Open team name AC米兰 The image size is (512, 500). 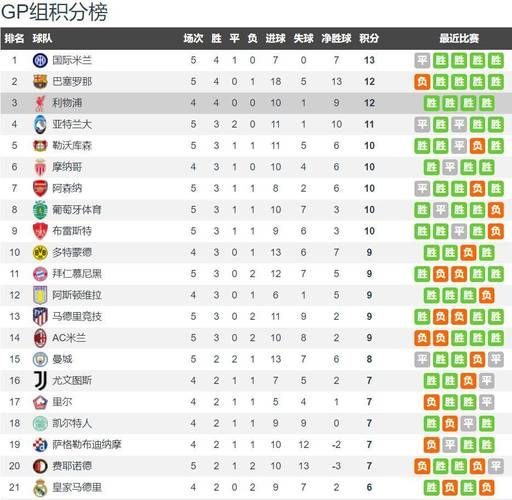69,338
